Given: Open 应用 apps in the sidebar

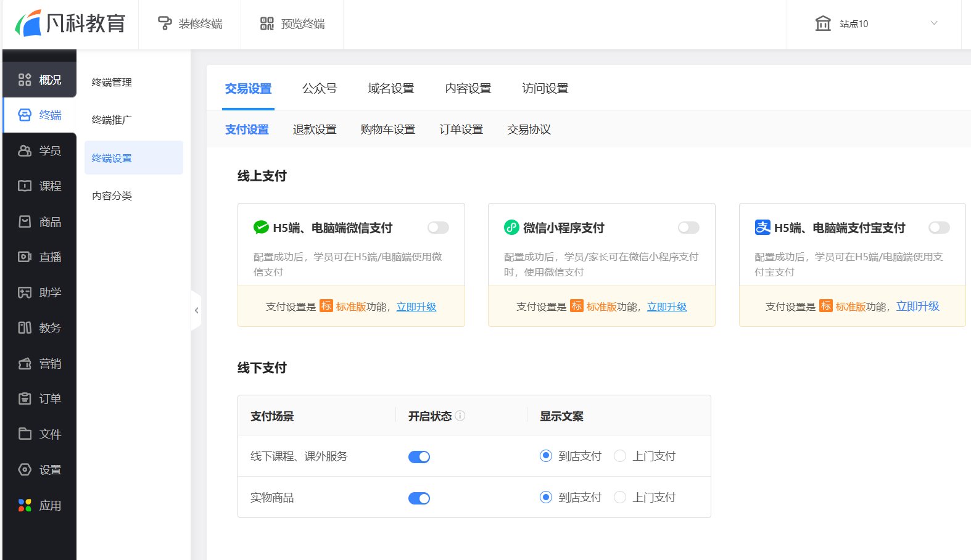Looking at the screenshot, I should (x=39, y=506).
